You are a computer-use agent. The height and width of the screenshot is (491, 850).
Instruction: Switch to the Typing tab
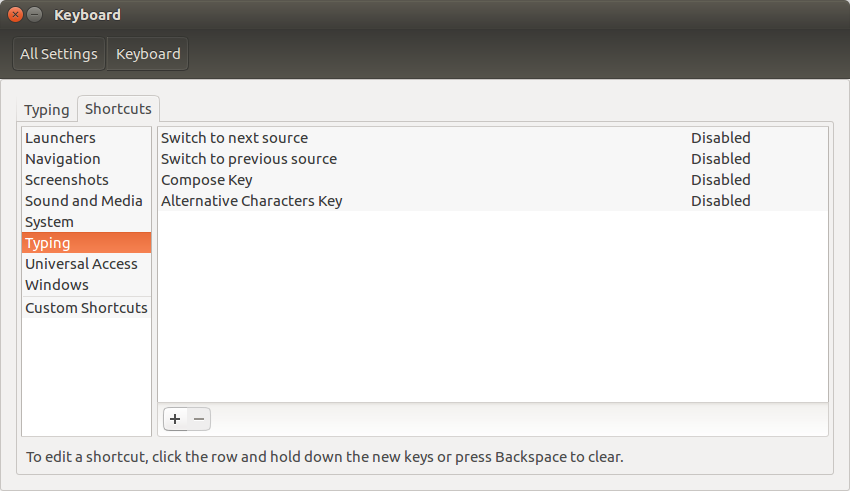(x=47, y=110)
